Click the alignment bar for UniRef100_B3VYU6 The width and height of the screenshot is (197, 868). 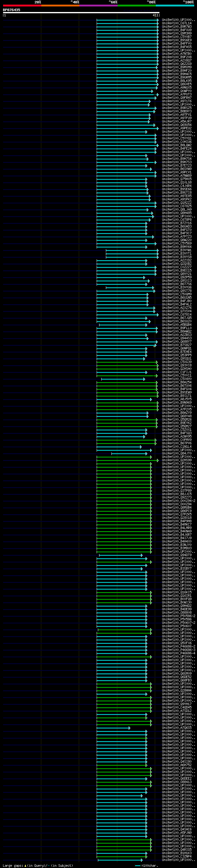tap(130, 287)
